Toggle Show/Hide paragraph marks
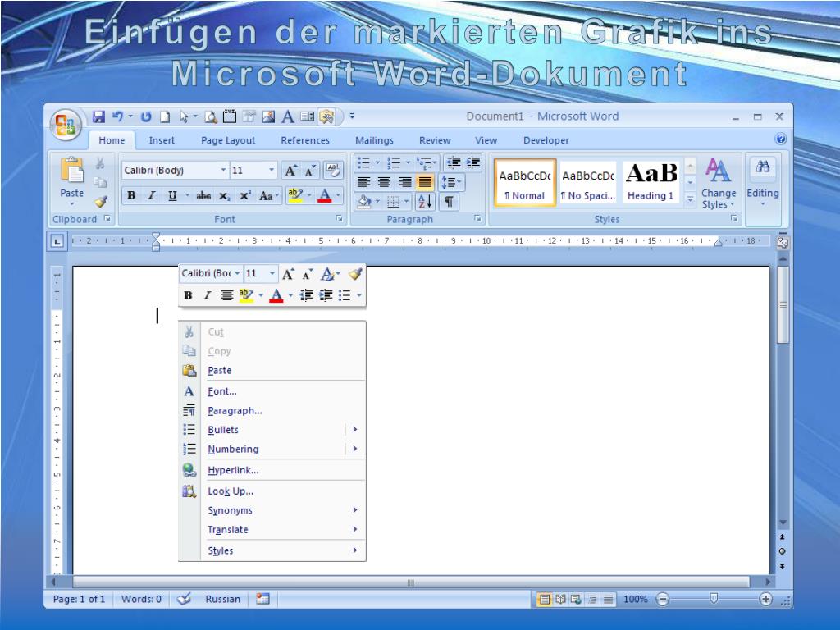 [x=449, y=202]
